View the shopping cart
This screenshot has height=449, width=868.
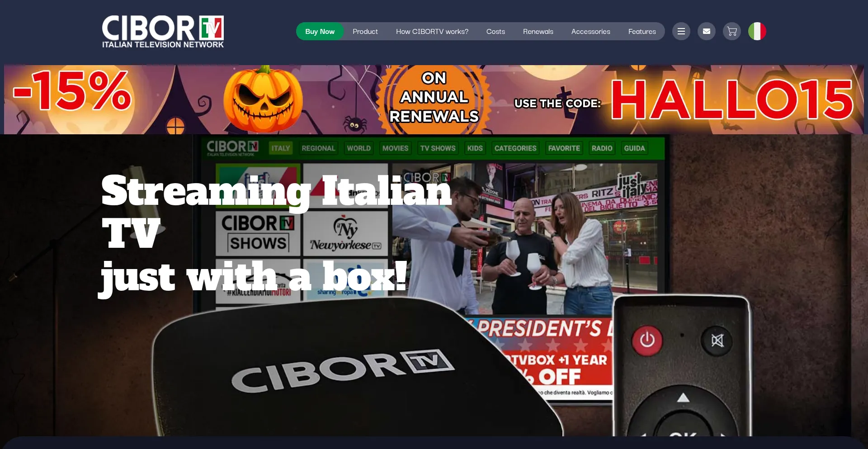point(732,31)
